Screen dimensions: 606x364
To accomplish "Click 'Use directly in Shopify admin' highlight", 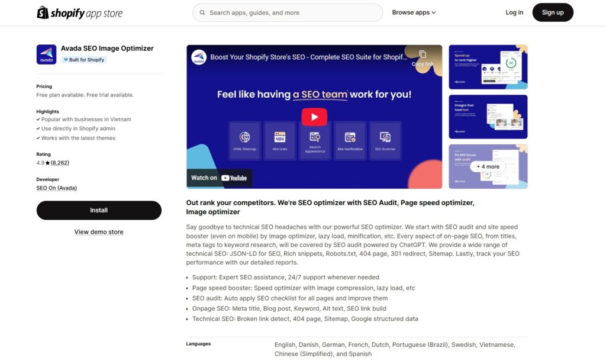I will point(79,128).
